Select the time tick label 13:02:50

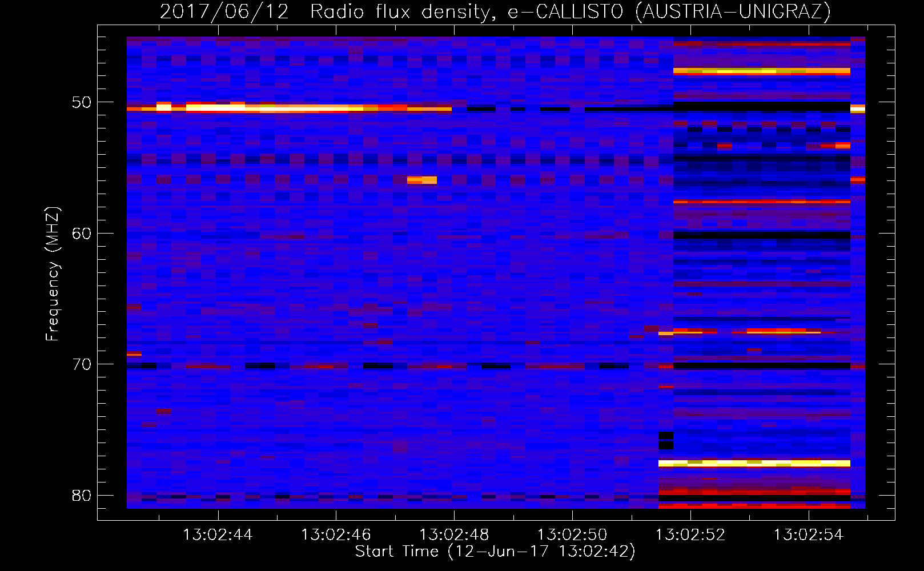point(572,535)
